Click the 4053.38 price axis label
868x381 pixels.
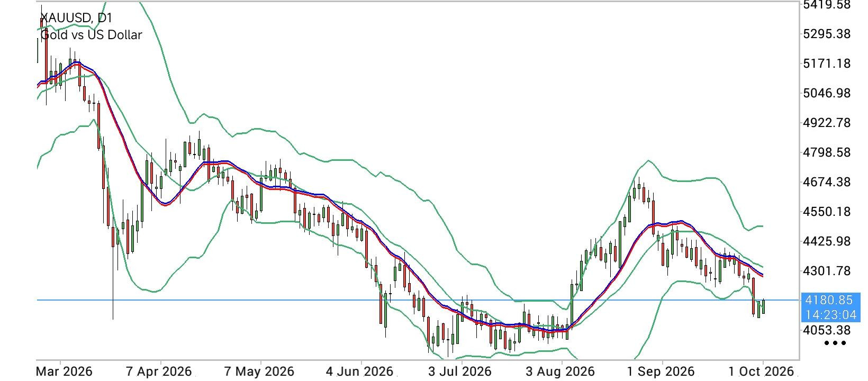(x=827, y=330)
